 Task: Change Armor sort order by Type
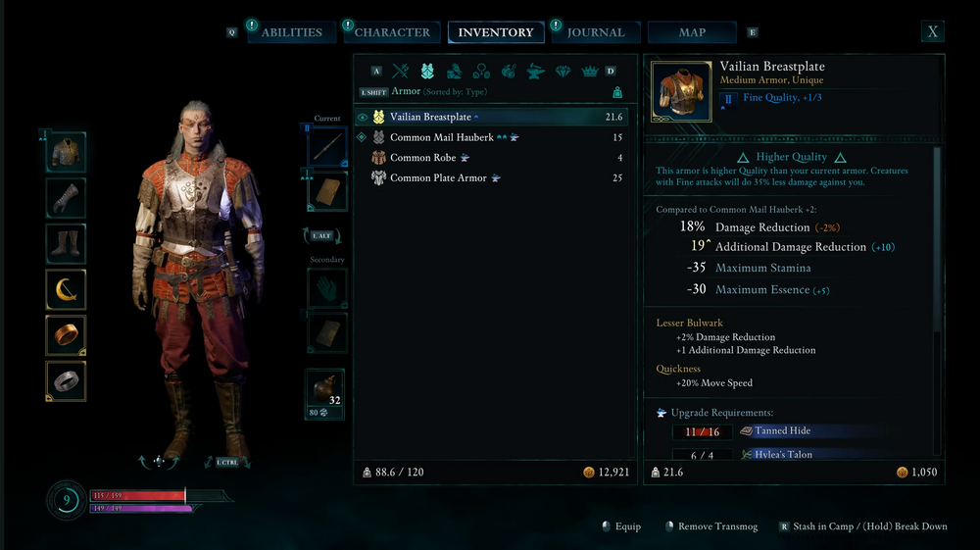[x=455, y=92]
